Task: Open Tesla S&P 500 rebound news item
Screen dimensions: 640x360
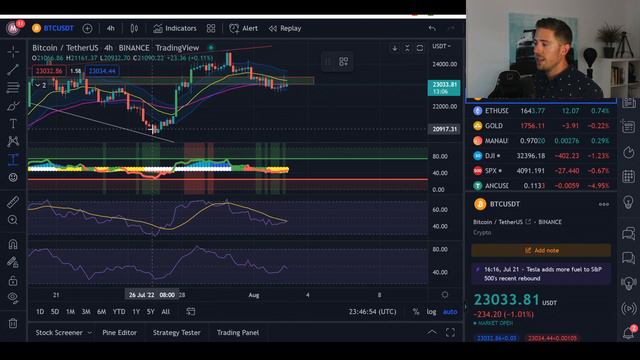Action: tap(541, 274)
